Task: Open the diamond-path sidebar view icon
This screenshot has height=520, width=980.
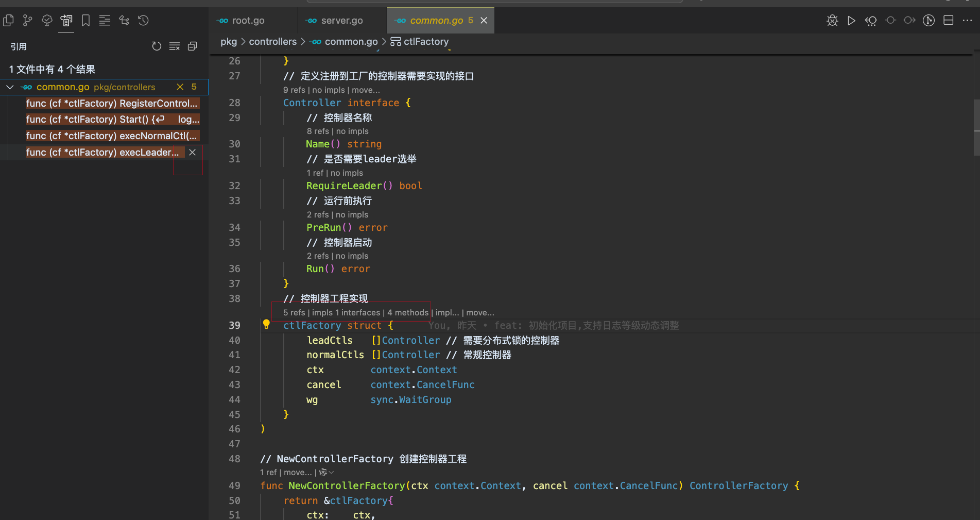Action: [124, 21]
